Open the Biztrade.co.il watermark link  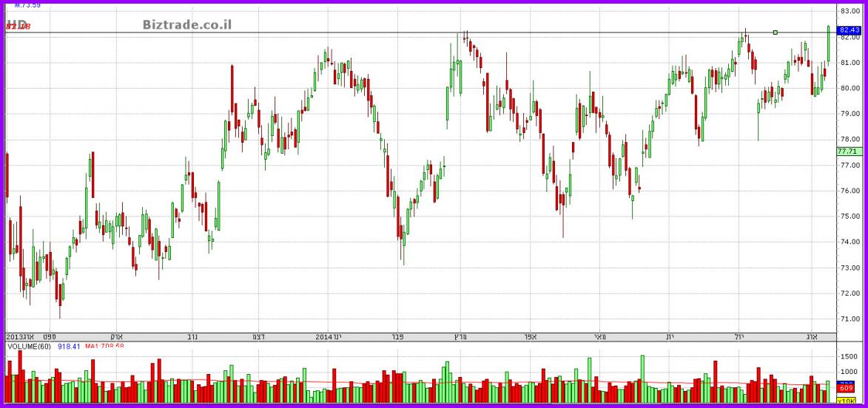pos(187,24)
